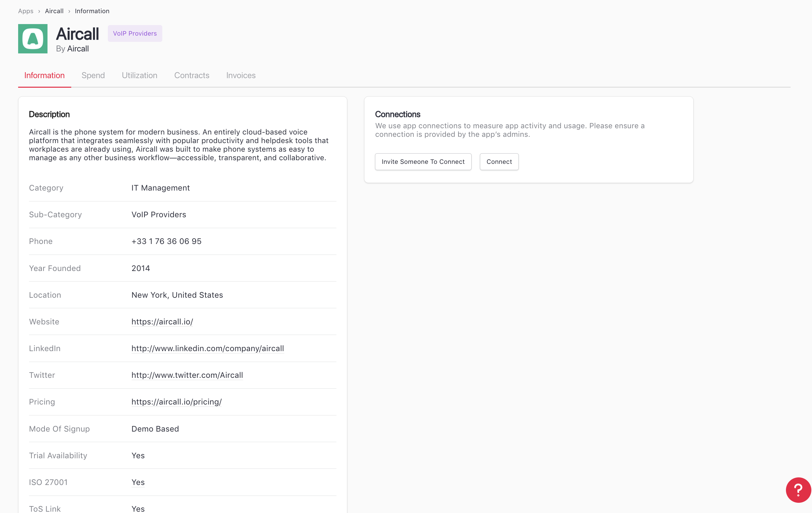Go to the Contracts tab
The height and width of the screenshot is (513, 812).
pos(192,75)
